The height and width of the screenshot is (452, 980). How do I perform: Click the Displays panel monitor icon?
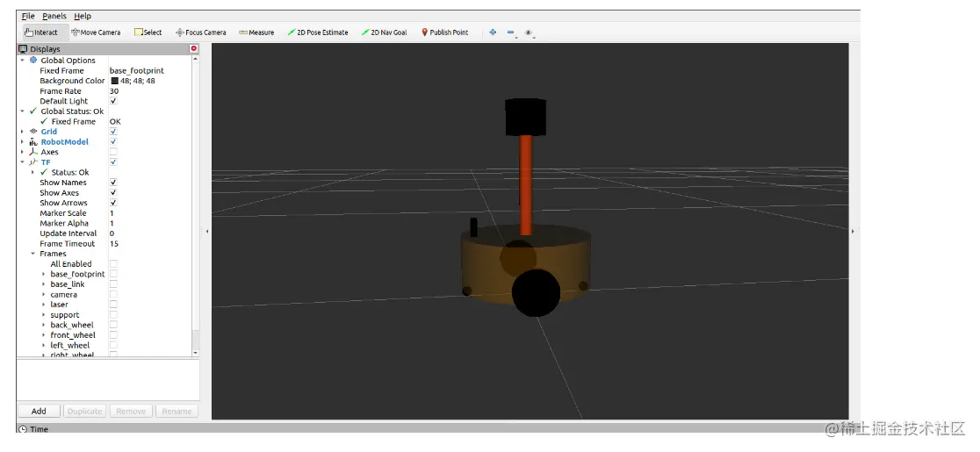pyautogui.click(x=23, y=48)
